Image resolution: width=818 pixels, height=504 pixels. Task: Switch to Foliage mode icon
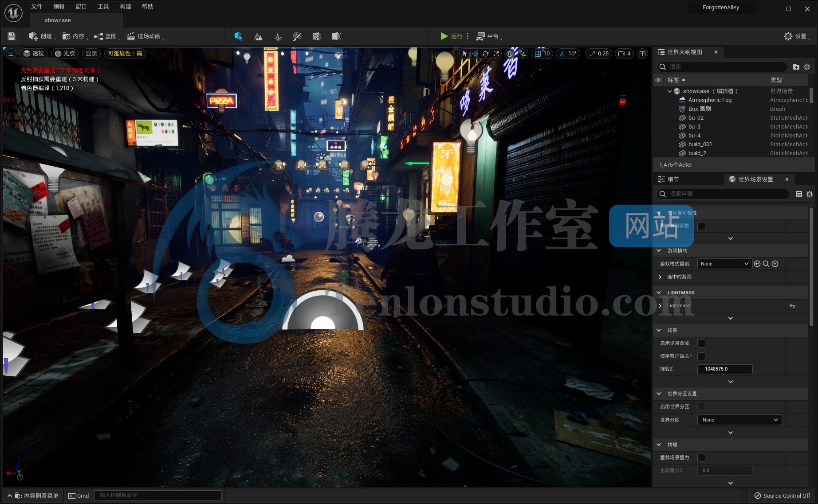pos(278,36)
